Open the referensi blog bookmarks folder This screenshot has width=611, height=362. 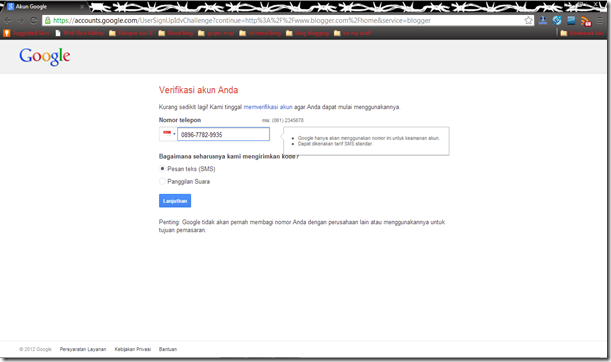260,33
